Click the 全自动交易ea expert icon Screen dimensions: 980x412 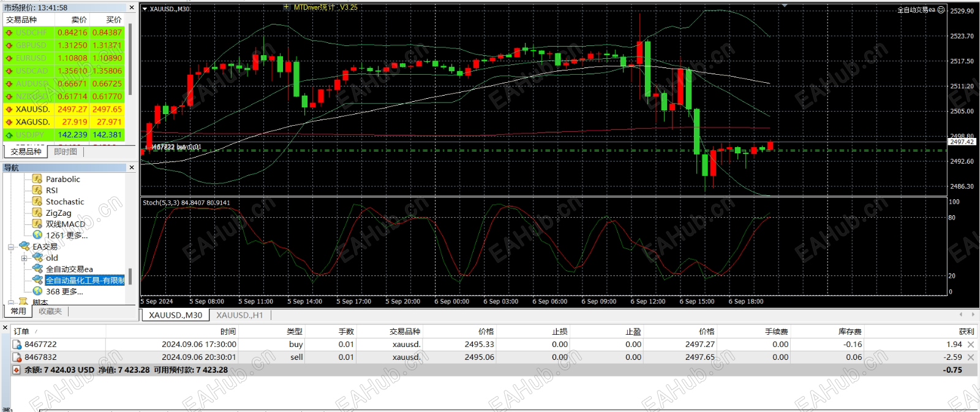tap(38, 269)
